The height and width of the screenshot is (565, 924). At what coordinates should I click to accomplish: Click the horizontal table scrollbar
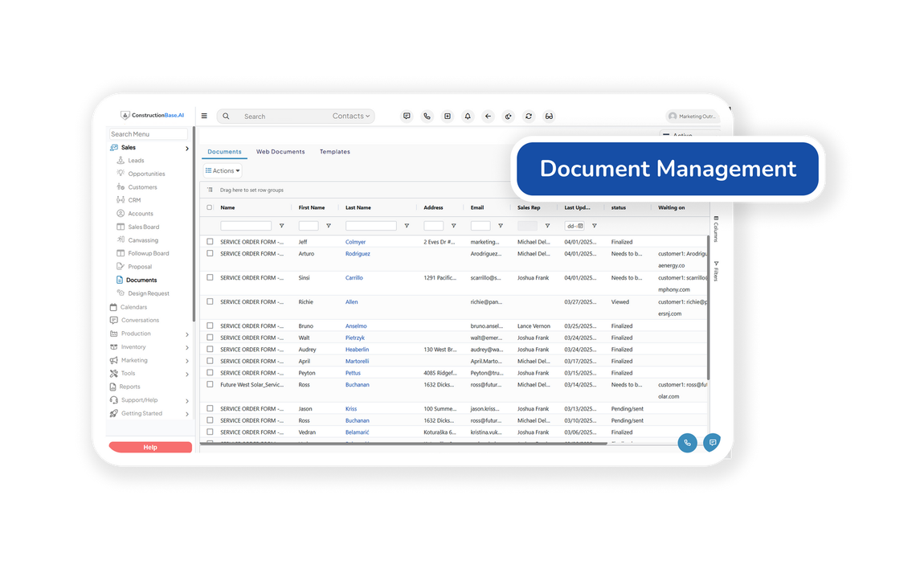[x=403, y=443]
